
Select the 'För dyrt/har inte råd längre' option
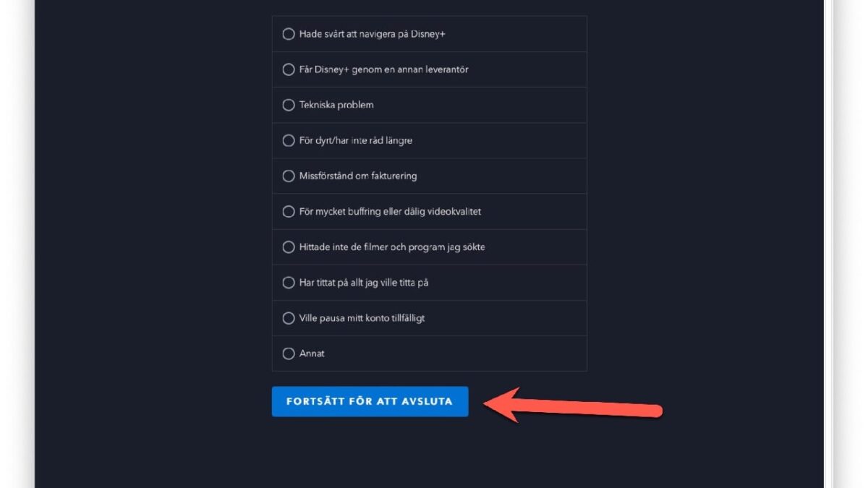(288, 140)
